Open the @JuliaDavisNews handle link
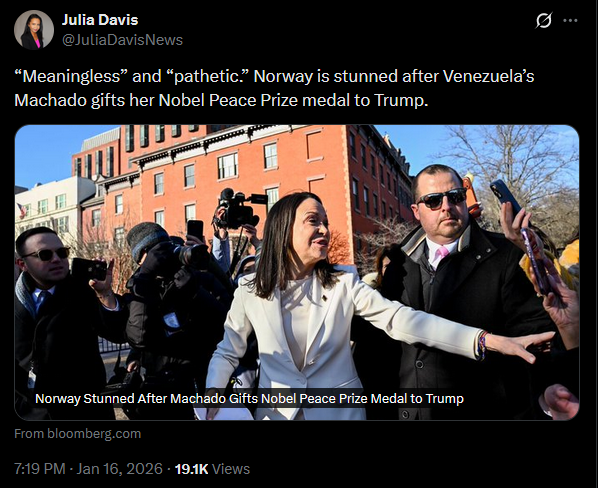This screenshot has width=598, height=488. (122, 40)
